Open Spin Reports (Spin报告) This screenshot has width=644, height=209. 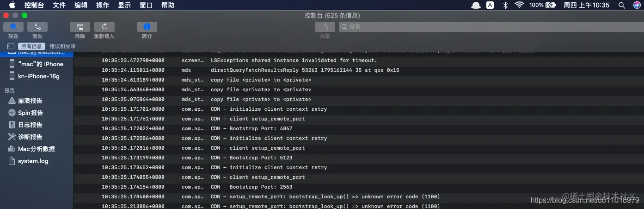37,113
